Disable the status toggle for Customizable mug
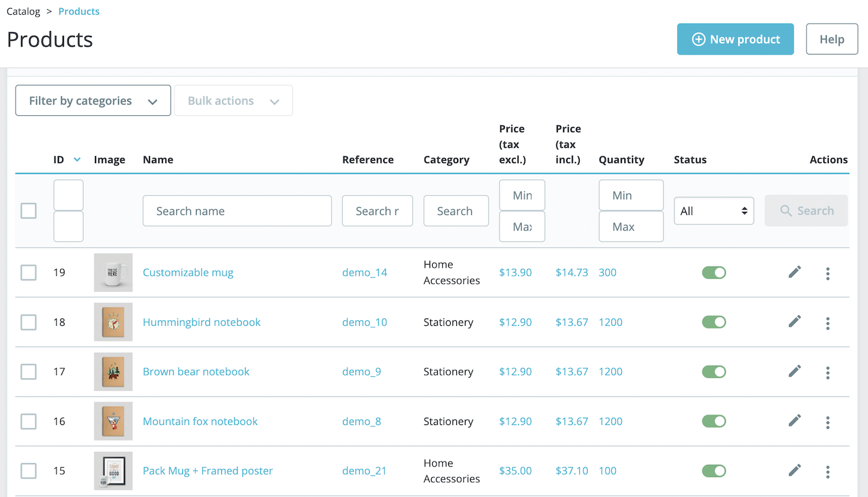 click(x=714, y=272)
